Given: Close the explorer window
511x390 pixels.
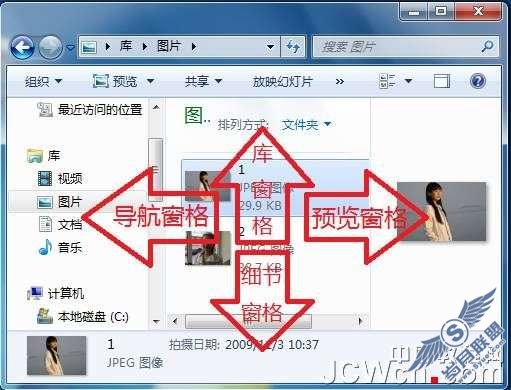Looking at the screenshot, I should [x=478, y=12].
